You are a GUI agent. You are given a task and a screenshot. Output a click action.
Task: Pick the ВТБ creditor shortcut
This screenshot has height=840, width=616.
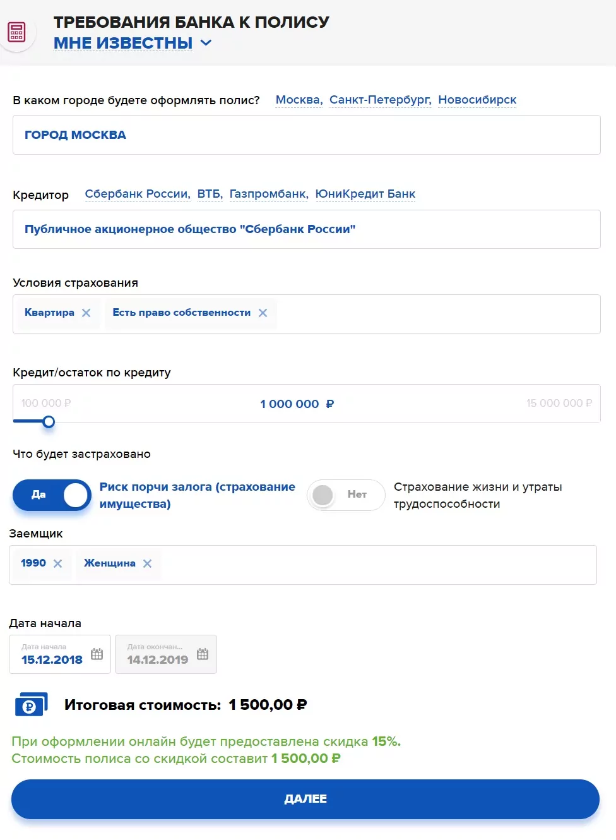209,194
